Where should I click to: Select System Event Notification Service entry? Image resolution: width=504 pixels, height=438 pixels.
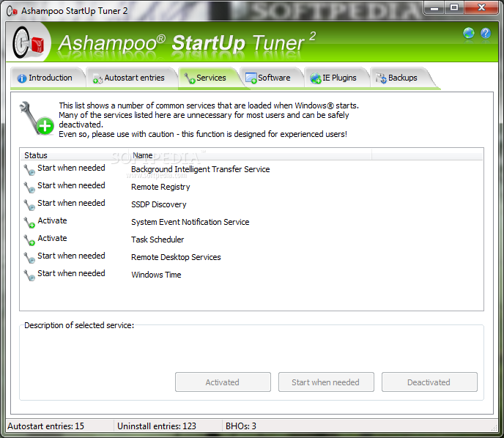(x=190, y=222)
